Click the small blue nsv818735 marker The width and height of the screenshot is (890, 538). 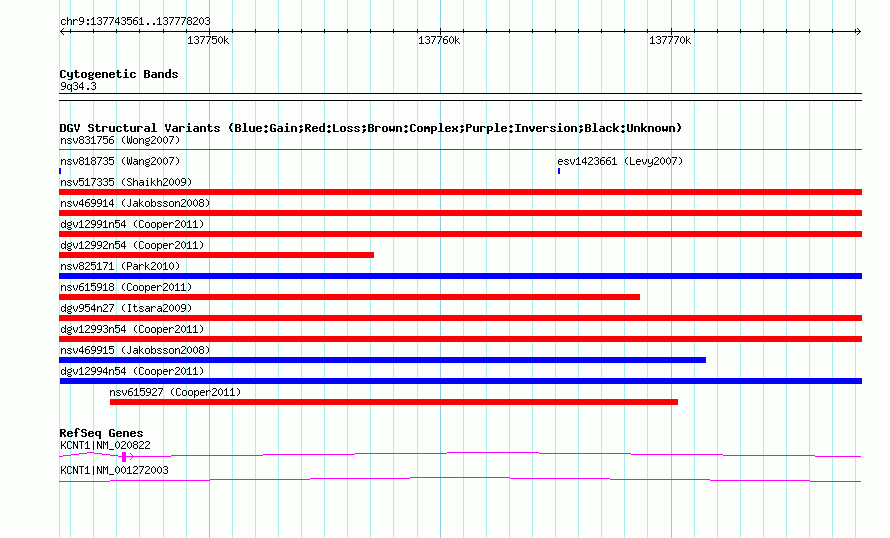(x=60, y=170)
